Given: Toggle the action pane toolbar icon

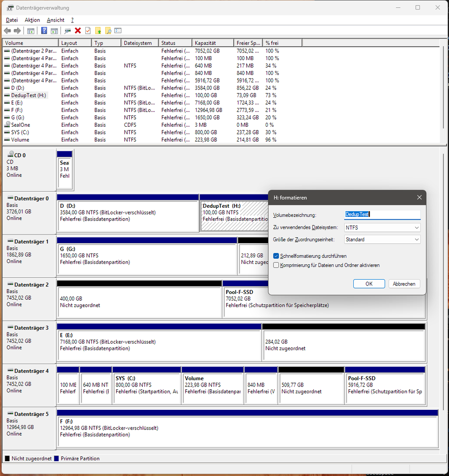Looking at the screenshot, I should [x=54, y=30].
